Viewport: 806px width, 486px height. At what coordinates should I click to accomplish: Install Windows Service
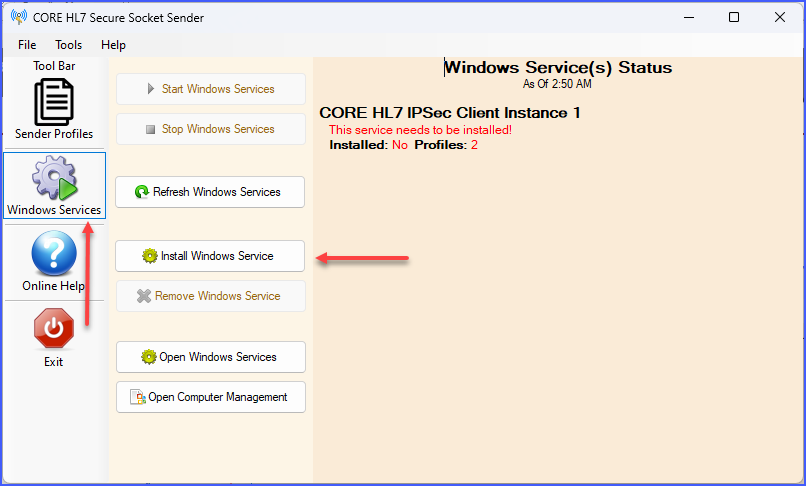(210, 256)
